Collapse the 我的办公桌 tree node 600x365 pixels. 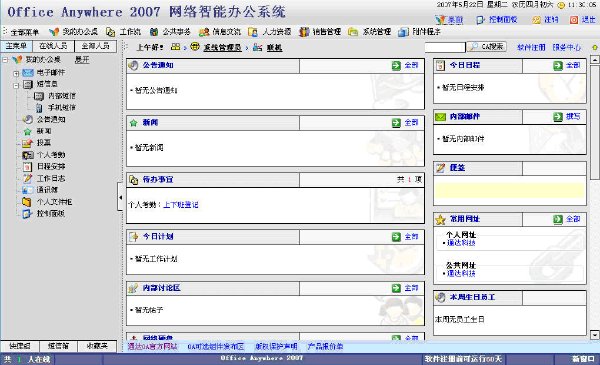(5, 60)
